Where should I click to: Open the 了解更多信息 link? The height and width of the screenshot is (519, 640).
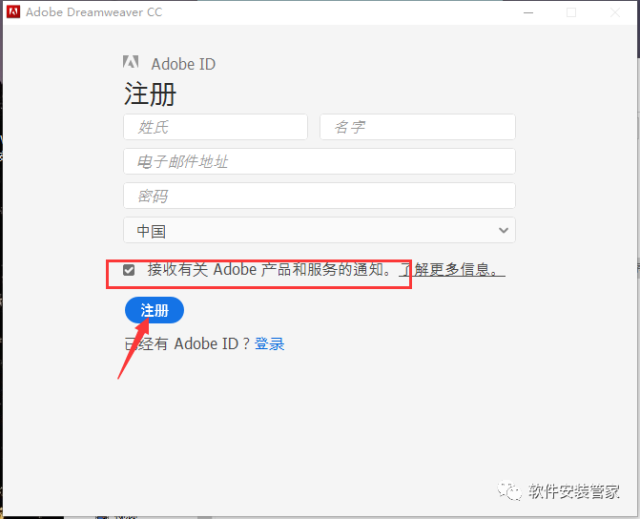point(452,270)
